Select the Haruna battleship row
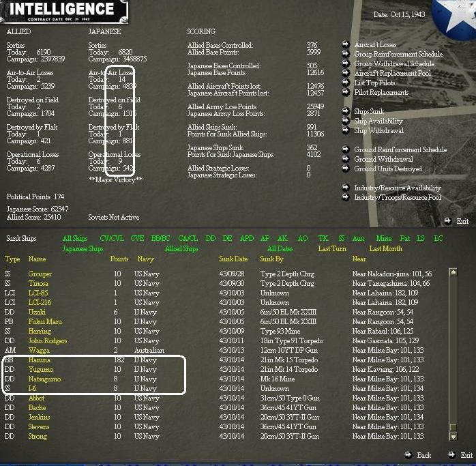The image size is (476, 466). point(215,360)
